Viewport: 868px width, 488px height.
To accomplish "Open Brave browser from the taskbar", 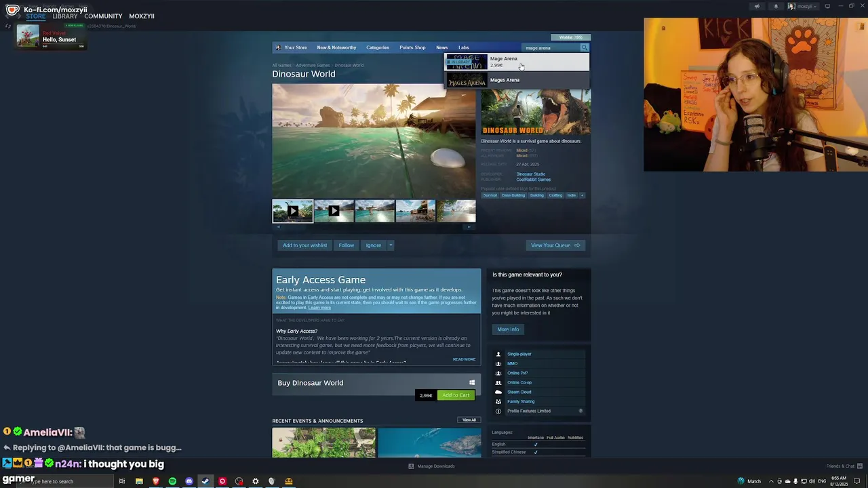I will (156, 481).
